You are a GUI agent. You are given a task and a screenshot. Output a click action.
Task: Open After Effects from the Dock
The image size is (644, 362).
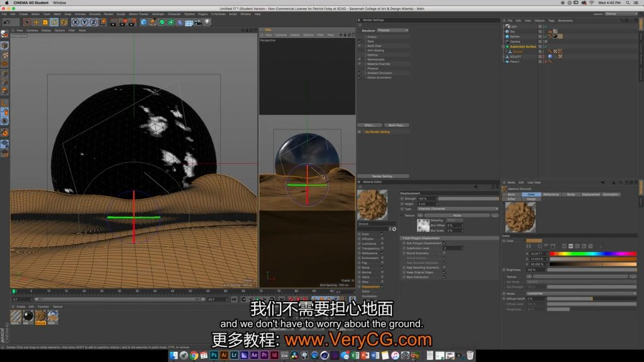pos(254,356)
